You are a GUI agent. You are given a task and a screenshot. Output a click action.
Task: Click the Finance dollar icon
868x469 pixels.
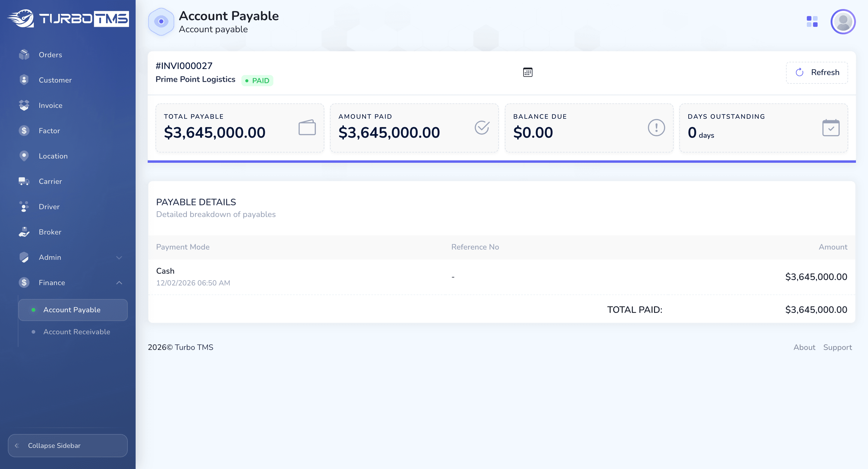tap(24, 282)
